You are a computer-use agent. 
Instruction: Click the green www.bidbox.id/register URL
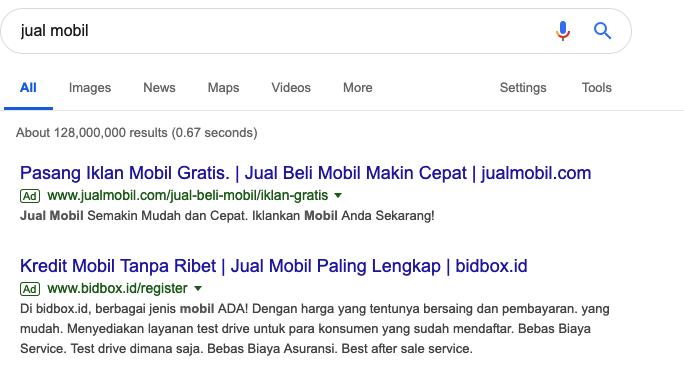(x=117, y=288)
